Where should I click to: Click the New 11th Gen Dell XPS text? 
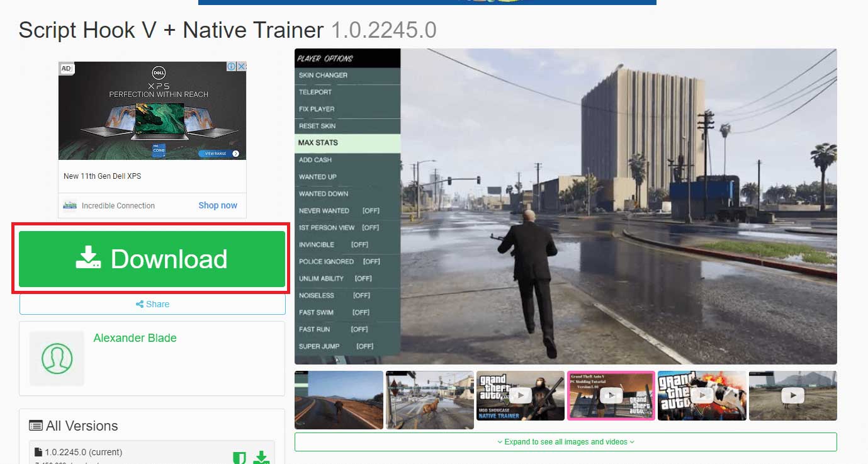pyautogui.click(x=103, y=176)
